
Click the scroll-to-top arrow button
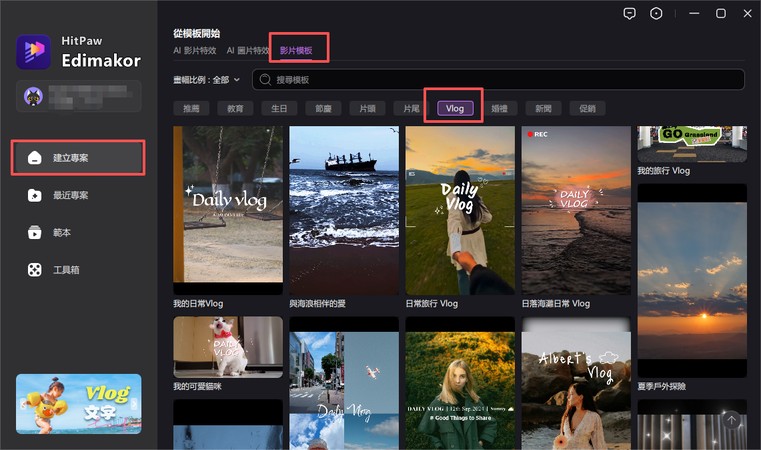(x=731, y=421)
